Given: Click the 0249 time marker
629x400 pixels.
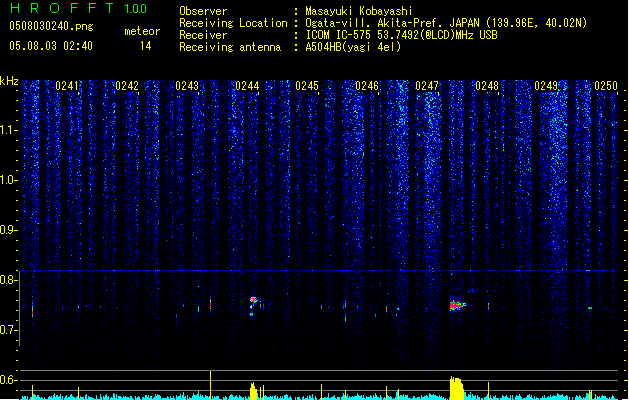Looking at the screenshot, I should 546,86.
